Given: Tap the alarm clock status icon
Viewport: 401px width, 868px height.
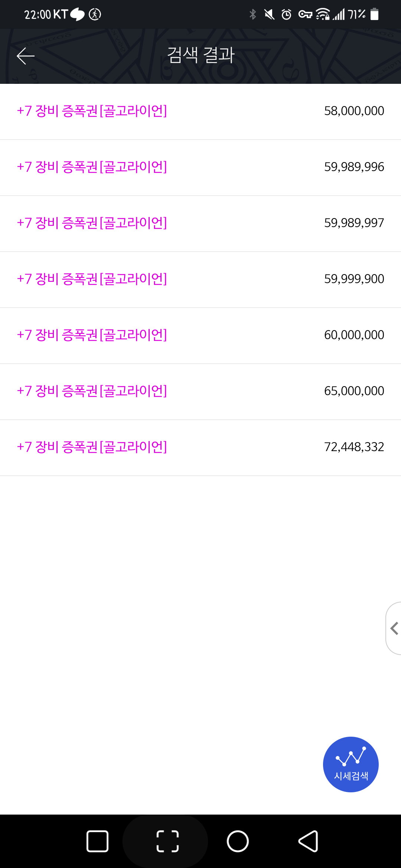Looking at the screenshot, I should point(286,14).
